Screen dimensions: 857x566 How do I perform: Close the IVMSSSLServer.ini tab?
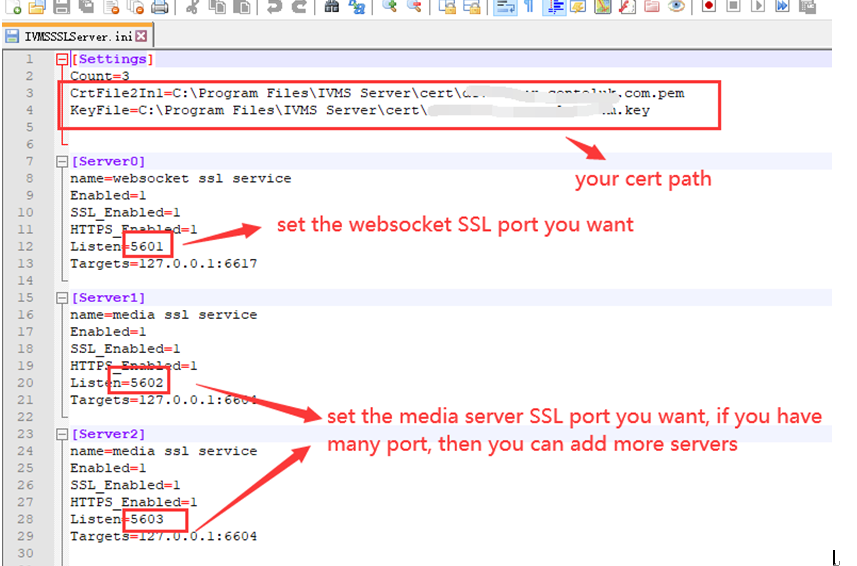[141, 36]
